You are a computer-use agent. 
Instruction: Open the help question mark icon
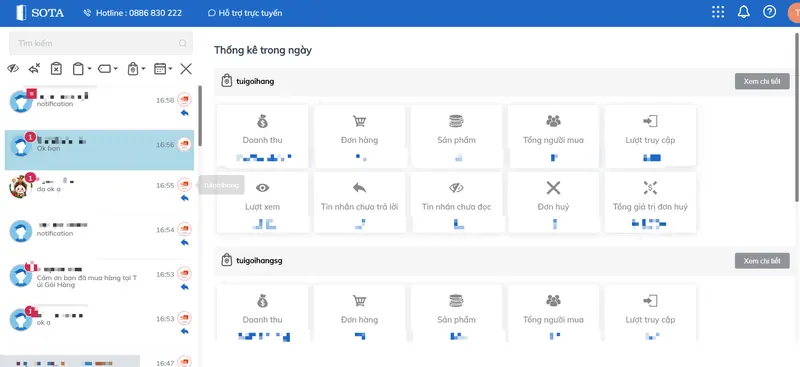pyautogui.click(x=769, y=12)
